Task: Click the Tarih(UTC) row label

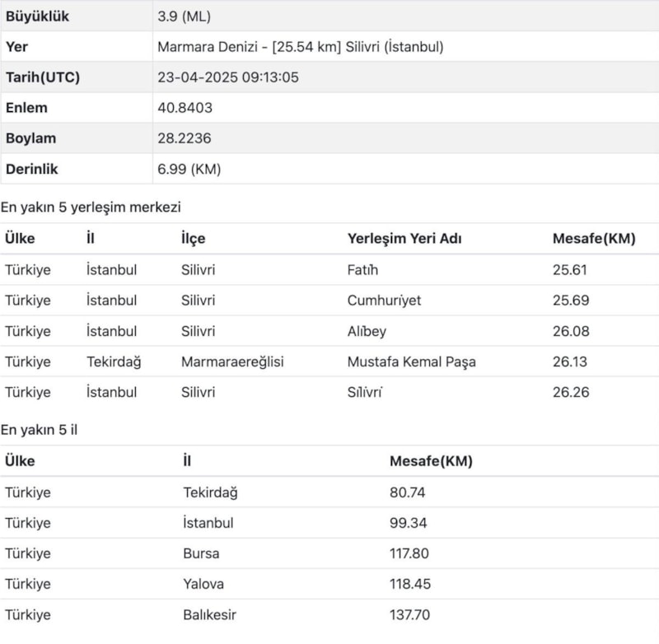Action: (43, 77)
